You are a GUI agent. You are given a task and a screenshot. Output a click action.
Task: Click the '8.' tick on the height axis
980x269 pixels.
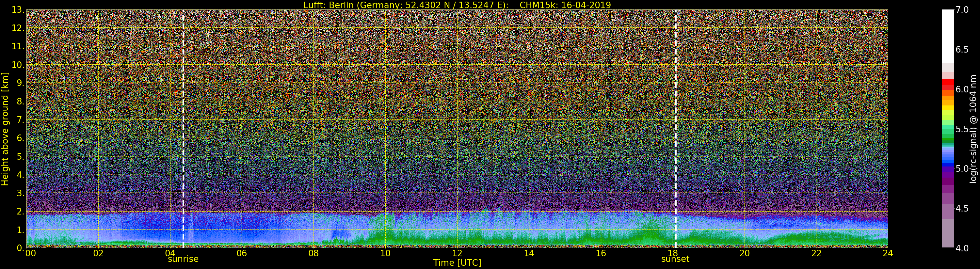21,102
